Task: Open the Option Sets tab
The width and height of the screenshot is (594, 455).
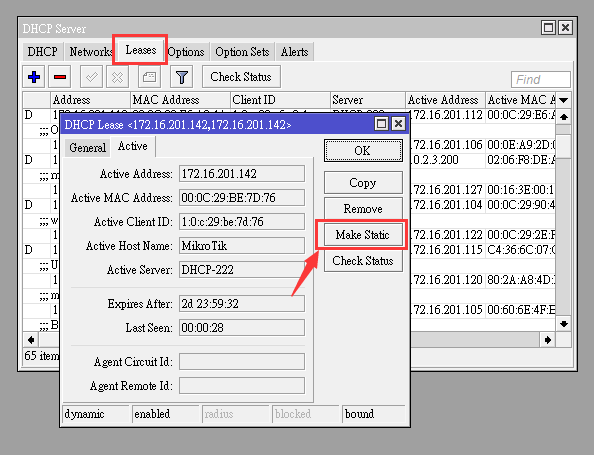Action: (242, 52)
